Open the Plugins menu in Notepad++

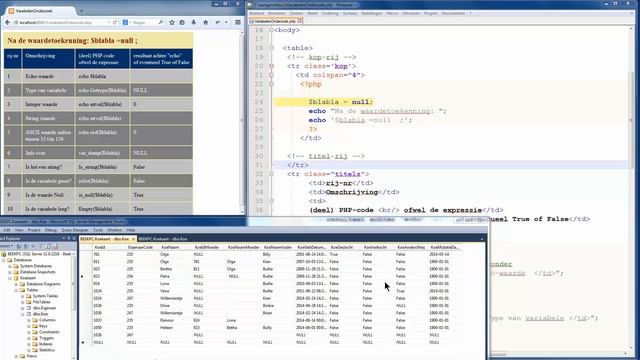coord(431,13)
